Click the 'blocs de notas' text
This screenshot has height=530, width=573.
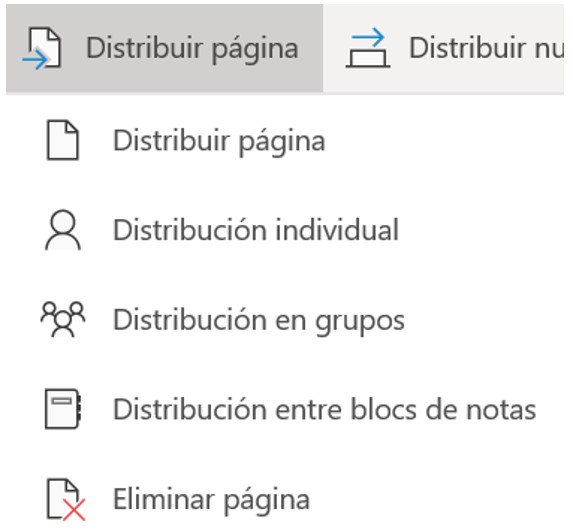(443, 409)
